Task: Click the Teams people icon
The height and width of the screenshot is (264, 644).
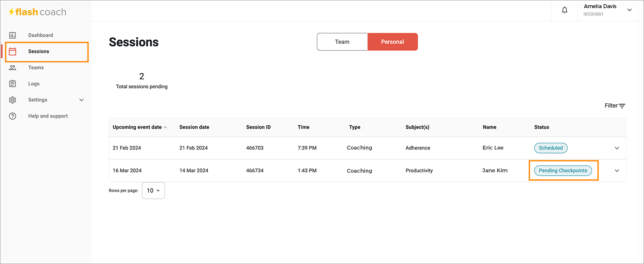Action: pyautogui.click(x=12, y=68)
